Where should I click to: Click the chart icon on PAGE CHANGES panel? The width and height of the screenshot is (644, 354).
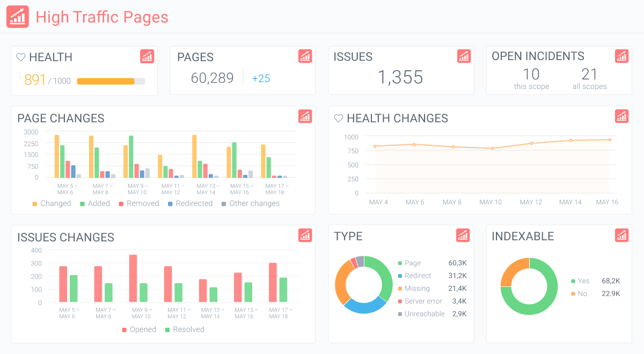click(x=305, y=116)
